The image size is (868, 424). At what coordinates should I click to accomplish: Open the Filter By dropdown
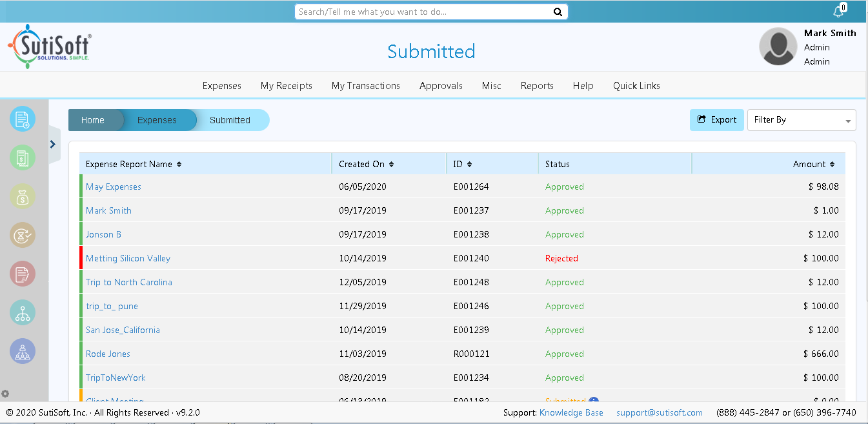pyautogui.click(x=801, y=120)
